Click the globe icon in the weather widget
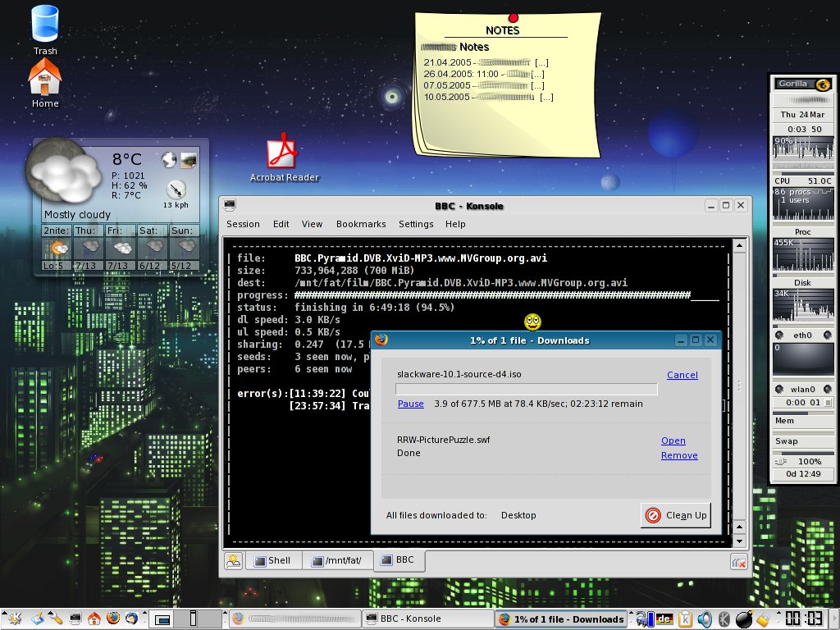 click(x=169, y=160)
